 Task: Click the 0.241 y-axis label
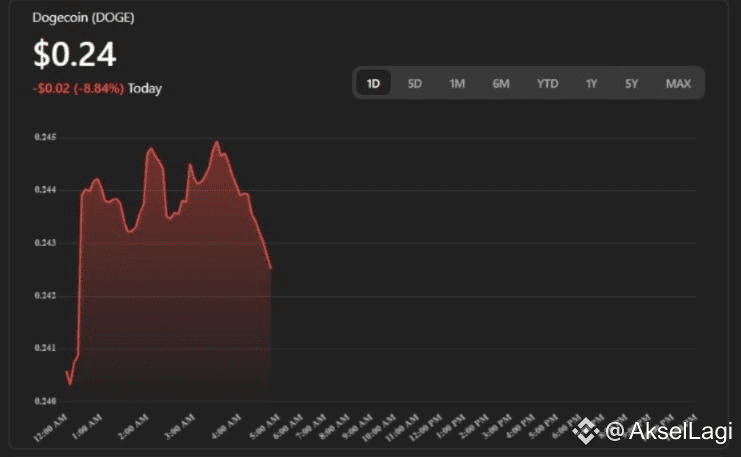tap(45, 348)
